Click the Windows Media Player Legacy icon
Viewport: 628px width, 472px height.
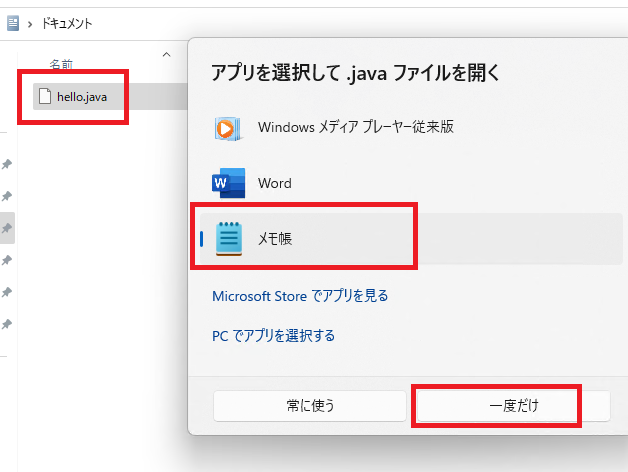[228, 128]
